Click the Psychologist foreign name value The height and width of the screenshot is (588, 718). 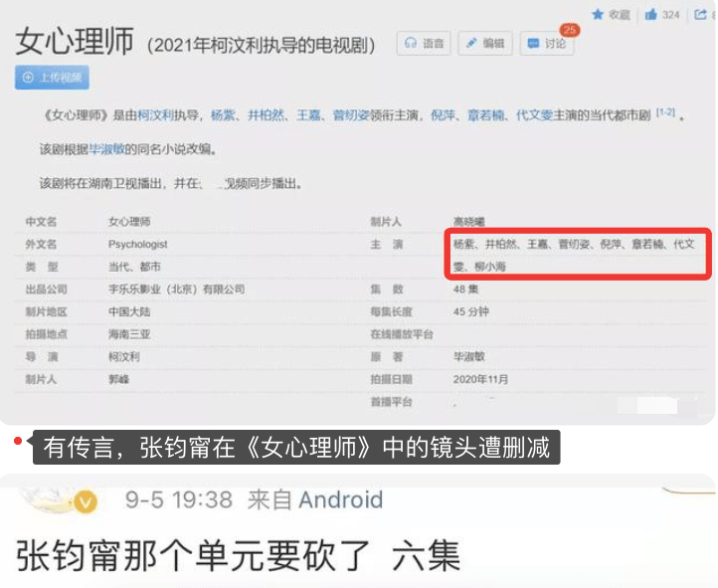(x=138, y=244)
